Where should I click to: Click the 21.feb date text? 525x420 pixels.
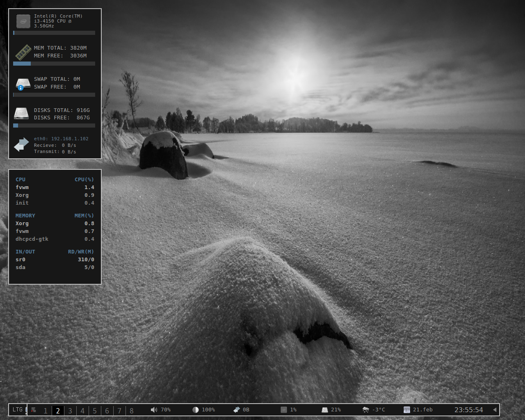[x=423, y=410]
